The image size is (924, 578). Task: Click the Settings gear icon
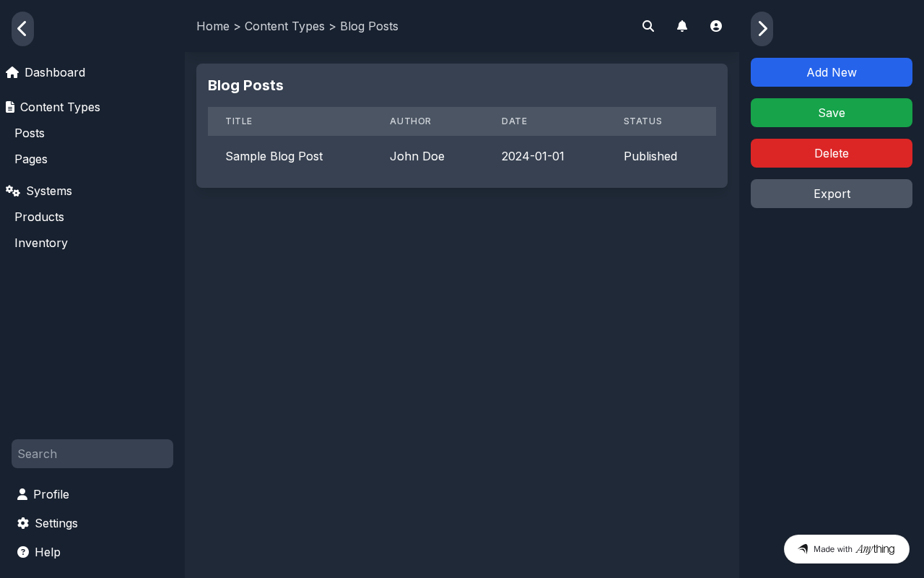click(23, 523)
